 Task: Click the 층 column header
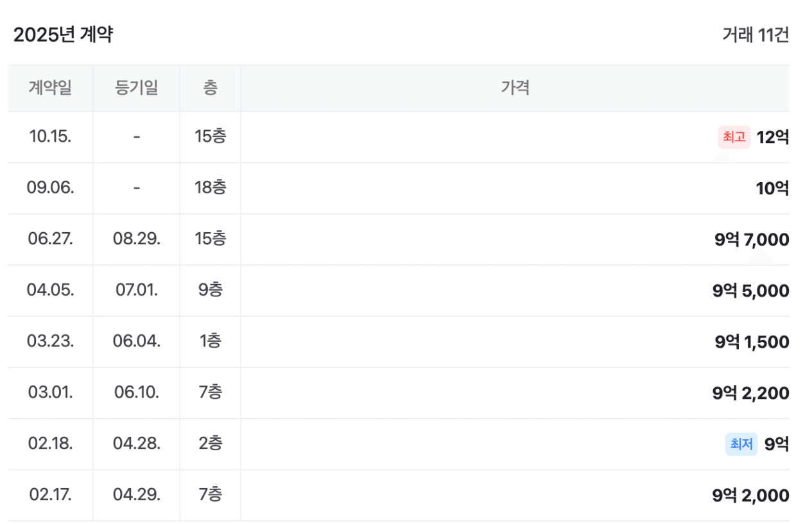point(210,88)
